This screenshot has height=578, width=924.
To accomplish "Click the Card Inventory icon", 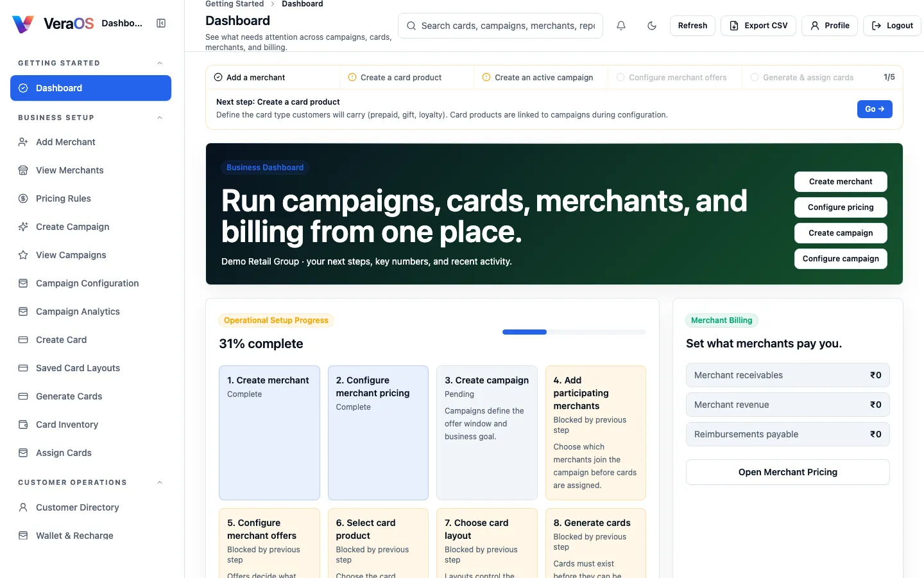I will point(23,425).
